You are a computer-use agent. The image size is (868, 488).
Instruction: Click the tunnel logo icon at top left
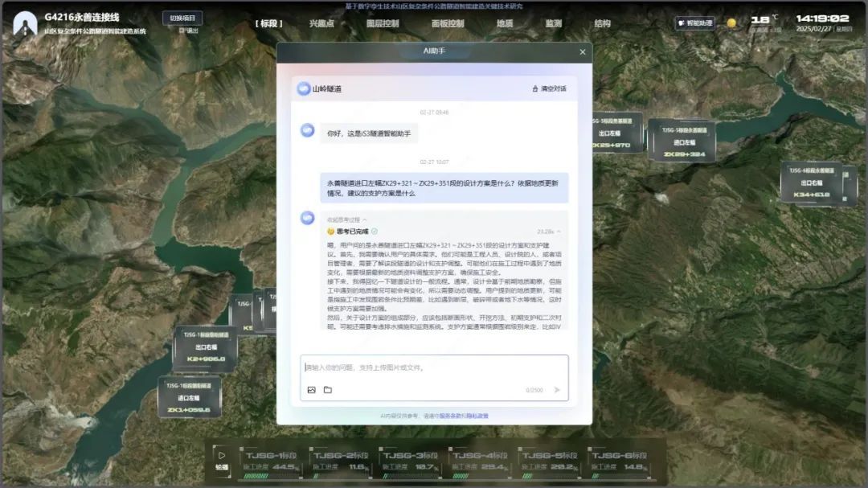click(x=25, y=23)
